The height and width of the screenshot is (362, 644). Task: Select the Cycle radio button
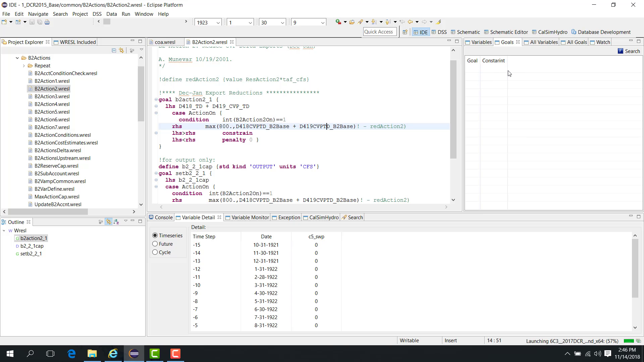155,252
